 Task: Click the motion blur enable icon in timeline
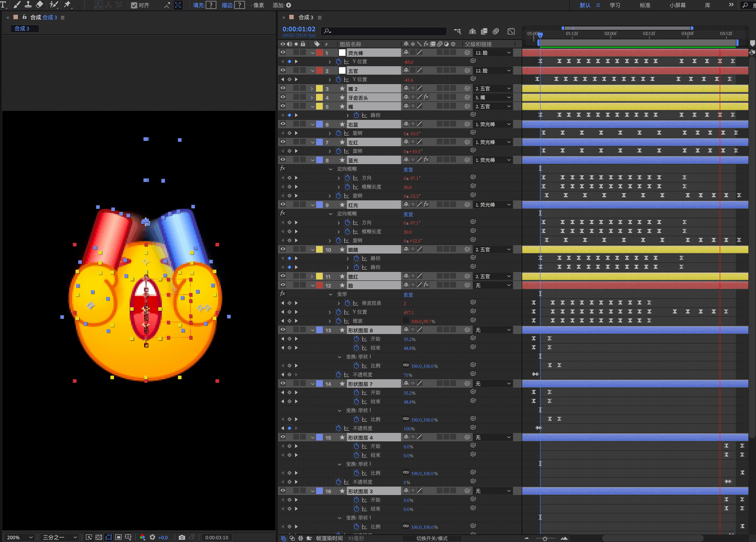pos(496,31)
